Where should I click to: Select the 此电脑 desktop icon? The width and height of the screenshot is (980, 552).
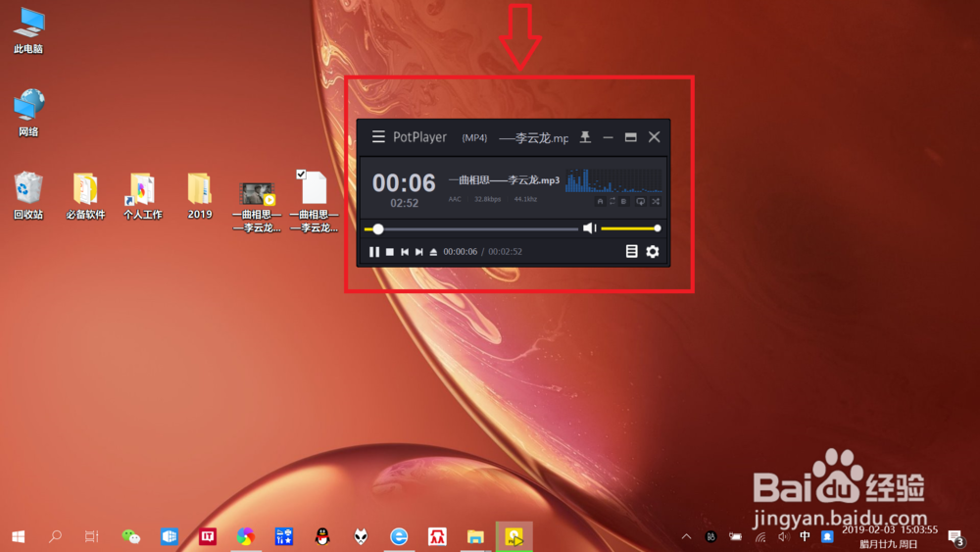28,30
